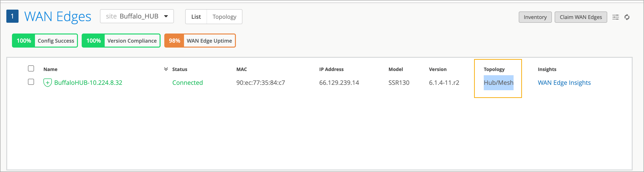Click the table settings sliders icon
Viewport: 644px width, 172px height.
pyautogui.click(x=616, y=17)
